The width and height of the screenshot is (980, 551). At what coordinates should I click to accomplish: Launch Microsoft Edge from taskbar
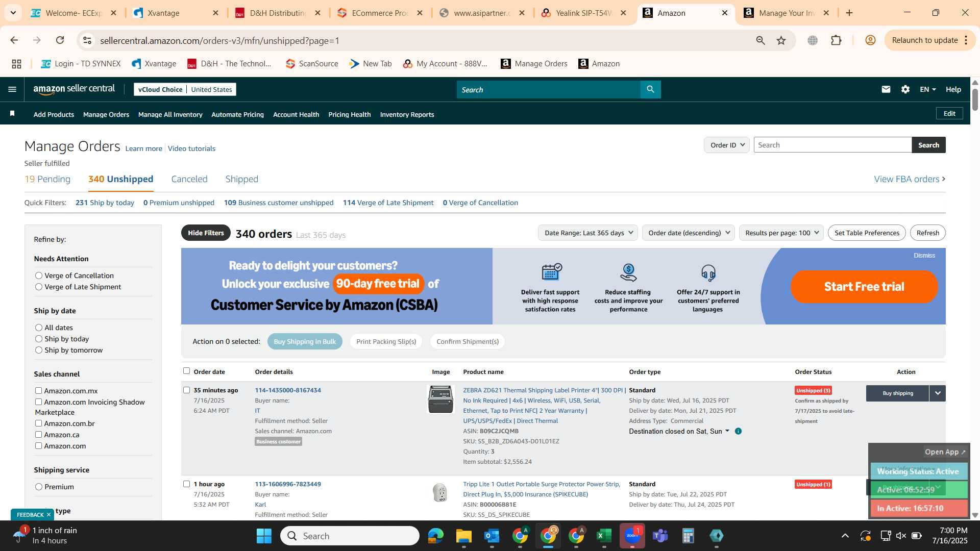(435, 536)
